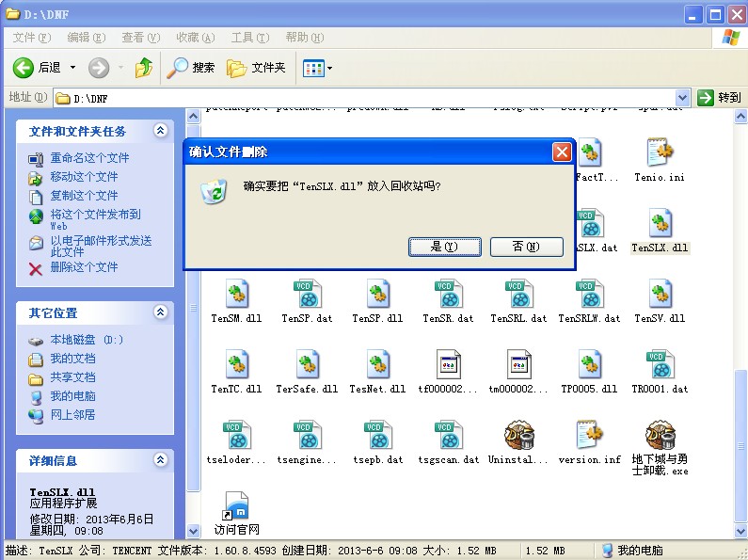This screenshot has width=748, height=560.
Task: Click the 否(N) button to cancel deletion
Action: (x=525, y=247)
